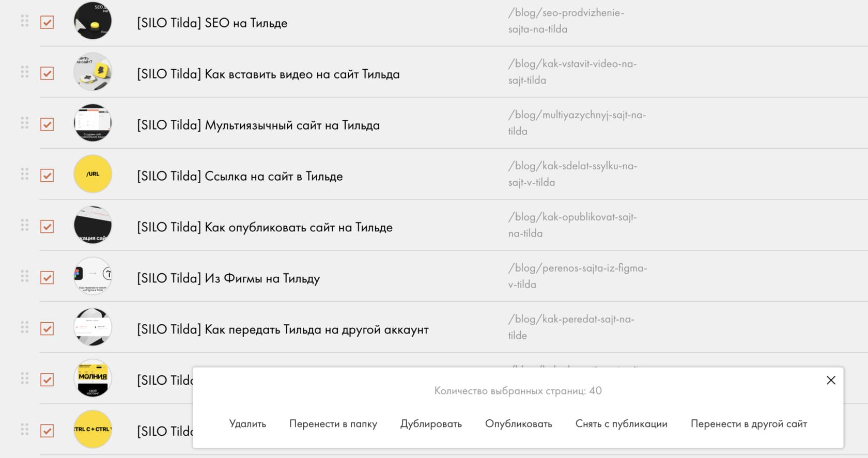Click drag handle beside Мультиязычный сайт на Тильда
Screen dimensions: 868x458
pos(24,123)
